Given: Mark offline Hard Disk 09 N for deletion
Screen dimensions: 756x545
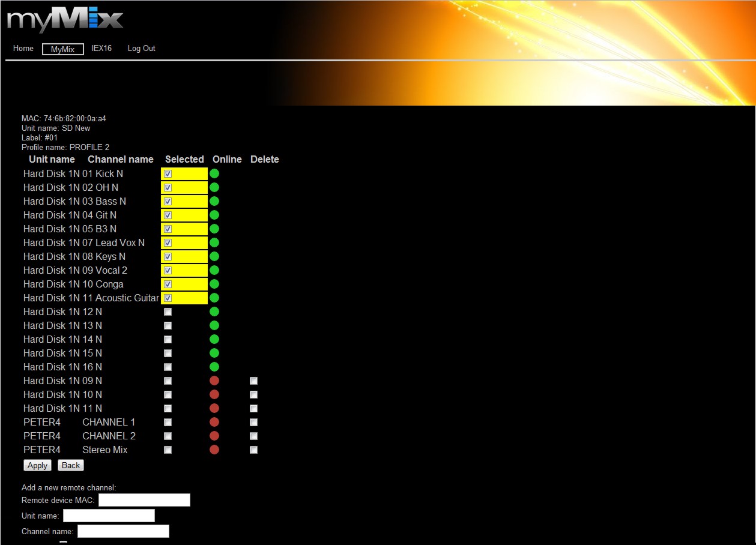Looking at the screenshot, I should coord(254,381).
